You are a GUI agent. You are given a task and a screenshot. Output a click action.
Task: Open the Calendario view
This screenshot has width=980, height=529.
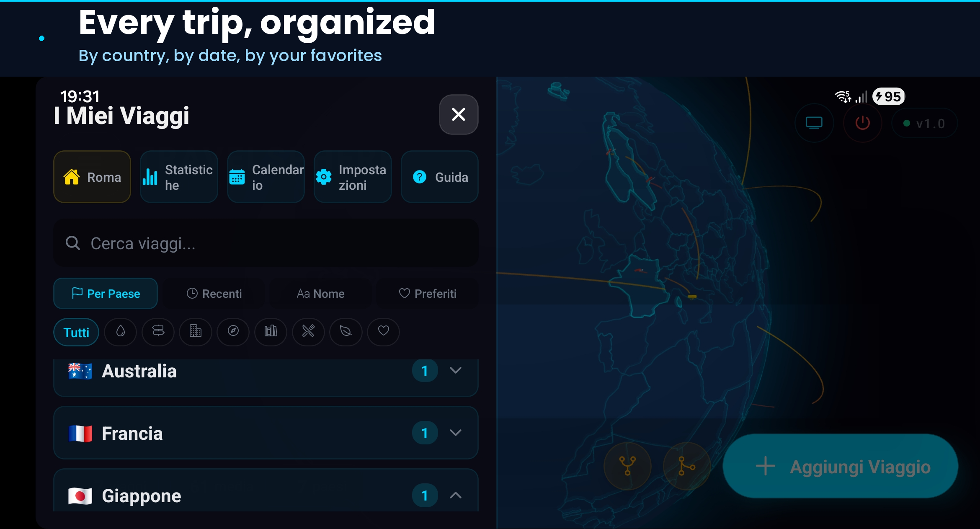(x=266, y=177)
